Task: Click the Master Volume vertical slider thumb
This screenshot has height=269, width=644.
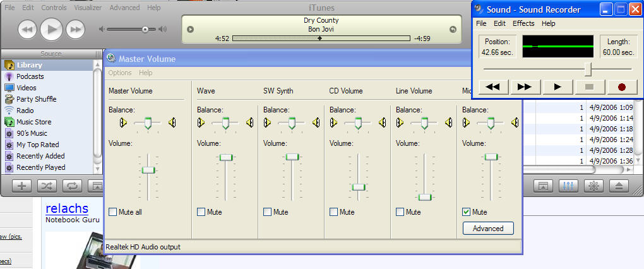Action: pos(148,170)
